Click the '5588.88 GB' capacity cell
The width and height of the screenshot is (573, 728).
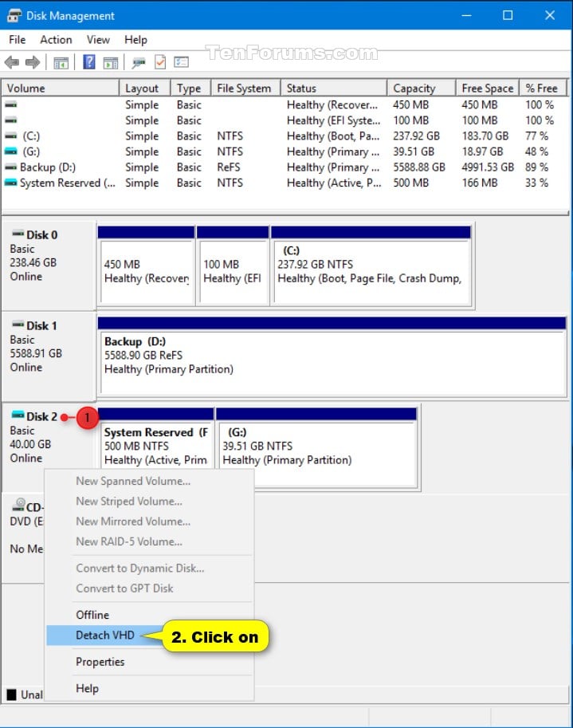[419, 167]
